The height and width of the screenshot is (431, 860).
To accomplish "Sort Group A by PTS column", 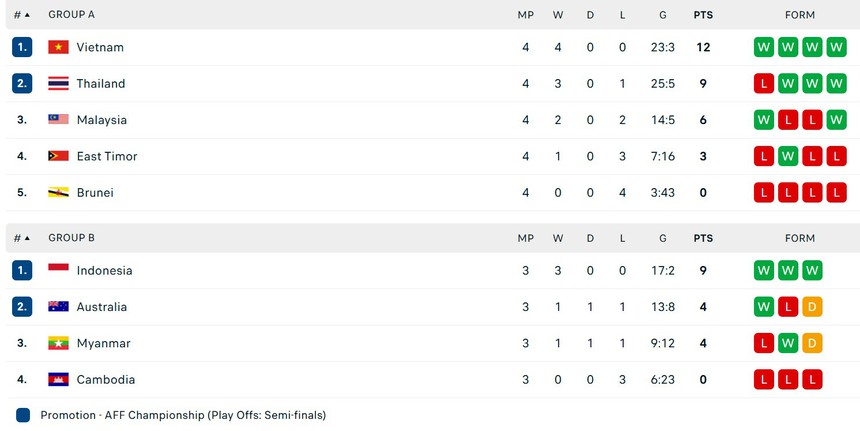I will 703,15.
